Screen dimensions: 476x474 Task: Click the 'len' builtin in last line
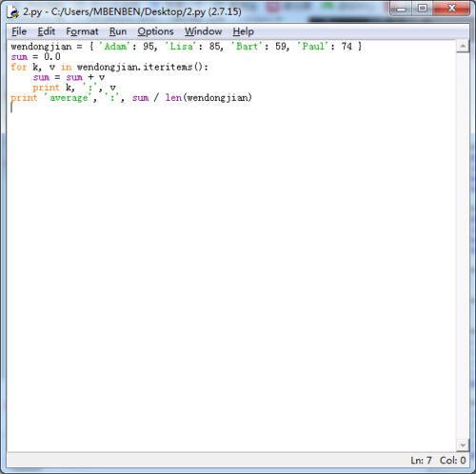point(173,98)
